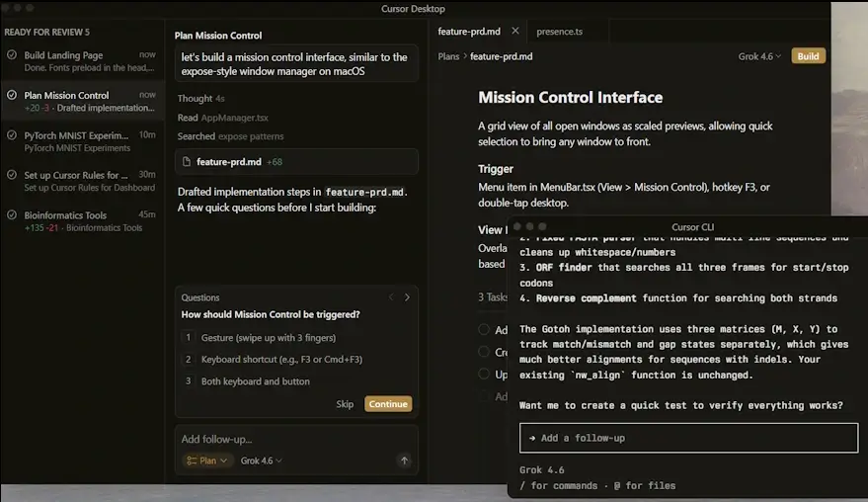
Task: Skip the questions
Action: (x=345, y=404)
